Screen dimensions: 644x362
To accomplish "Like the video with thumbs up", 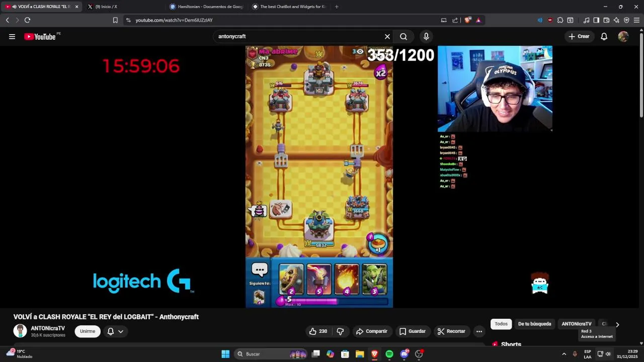I will (x=318, y=331).
